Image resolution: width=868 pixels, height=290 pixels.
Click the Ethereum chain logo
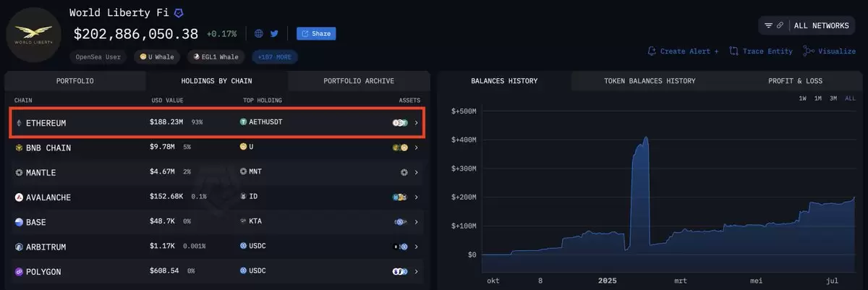tap(19, 123)
